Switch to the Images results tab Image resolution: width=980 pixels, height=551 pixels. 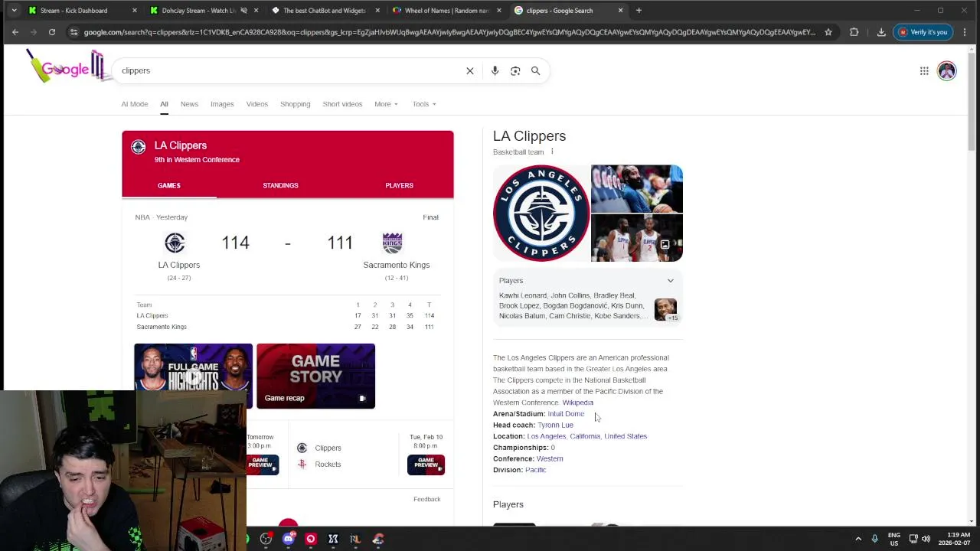pos(222,104)
